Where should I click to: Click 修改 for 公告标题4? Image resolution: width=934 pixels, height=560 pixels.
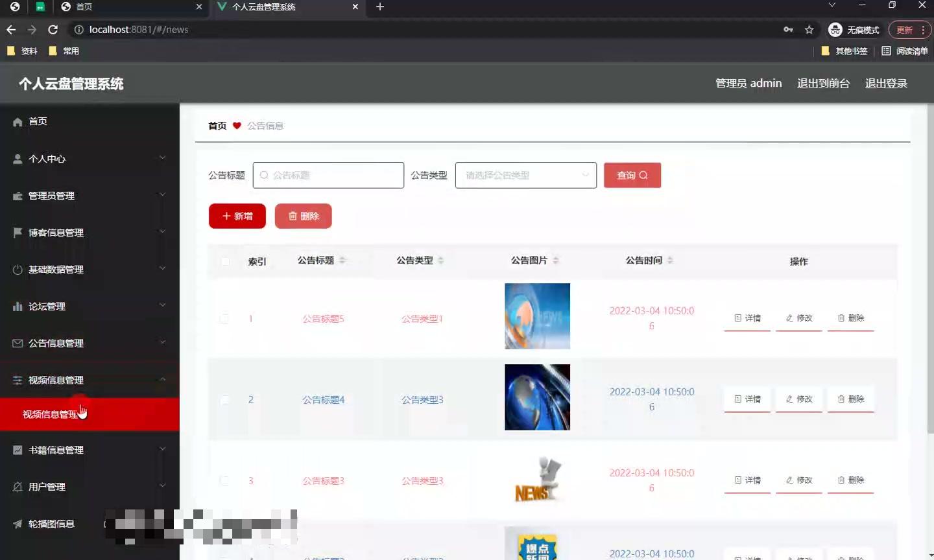pos(799,399)
